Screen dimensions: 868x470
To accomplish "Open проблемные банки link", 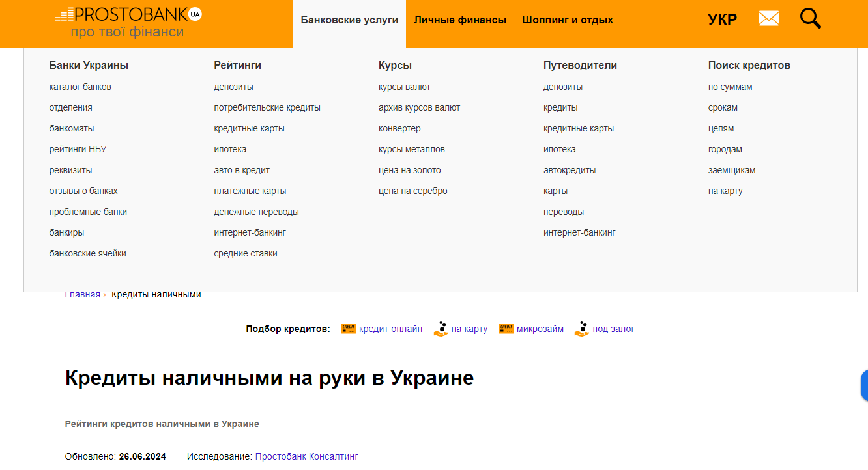I will pos(88,212).
